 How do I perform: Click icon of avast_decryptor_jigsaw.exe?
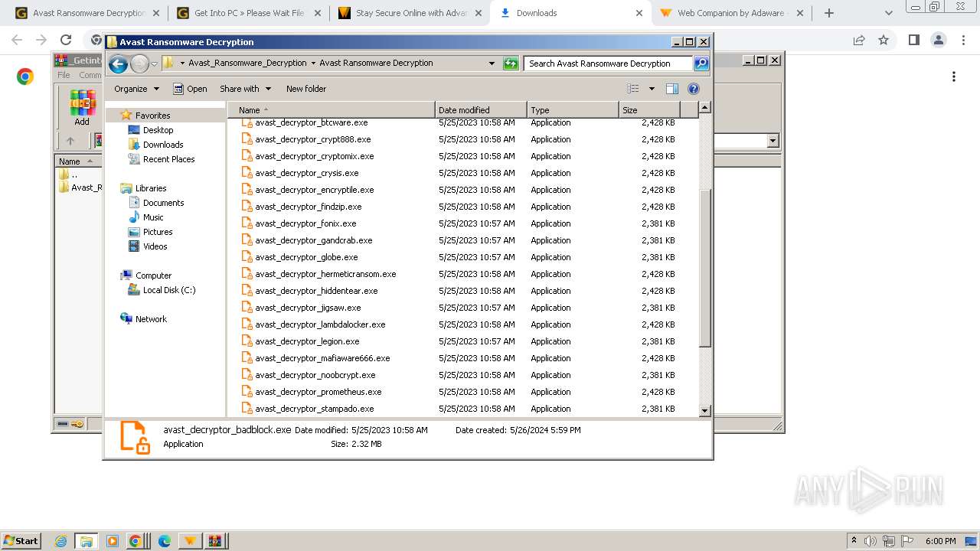[247, 308]
